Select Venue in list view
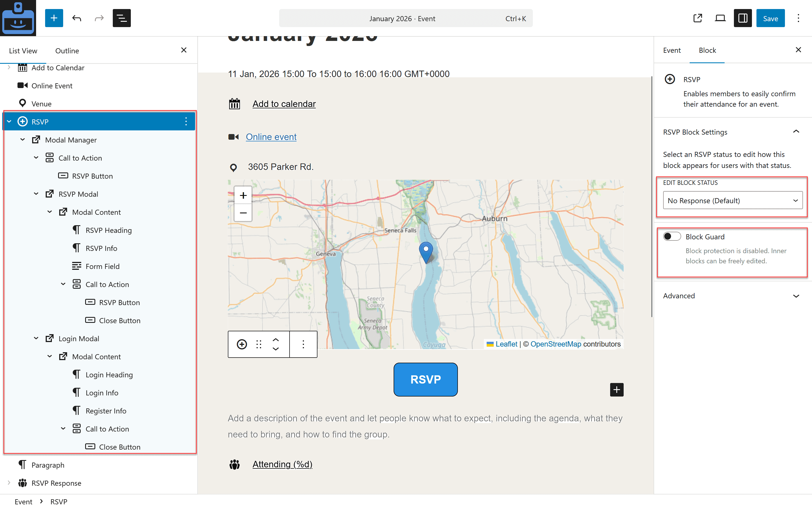 point(99,104)
